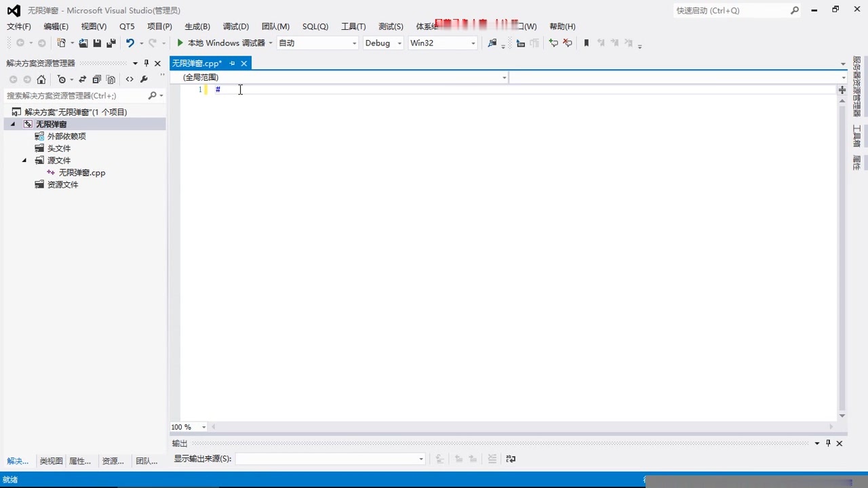Screen dimensions: 868x488
Task: Select the 解决方案“无限弹窗” root item
Action: [x=75, y=112]
